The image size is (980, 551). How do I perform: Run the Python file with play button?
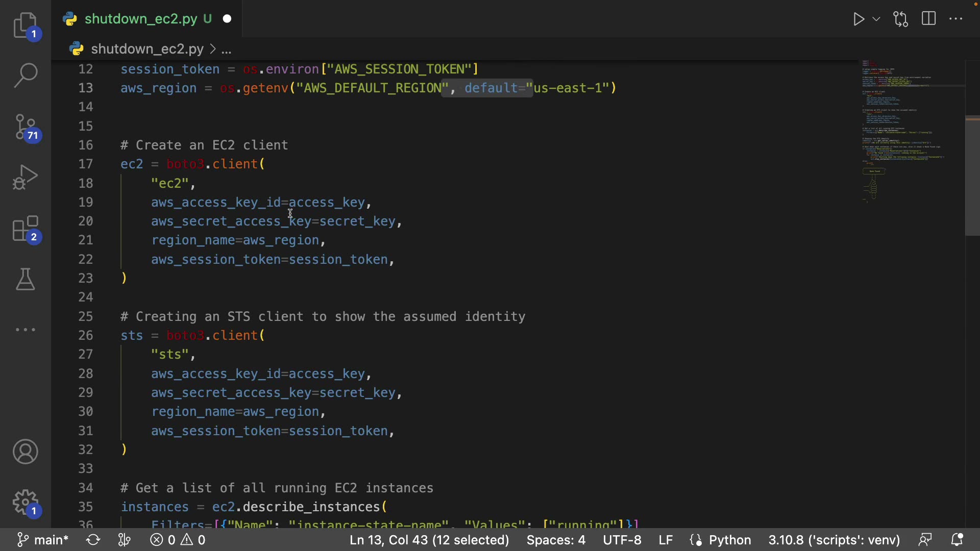(x=859, y=19)
